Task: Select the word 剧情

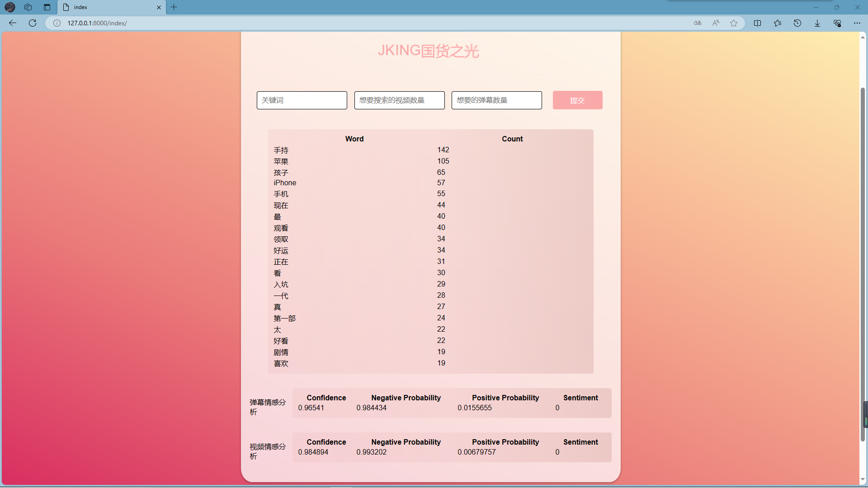Action: pyautogui.click(x=281, y=352)
